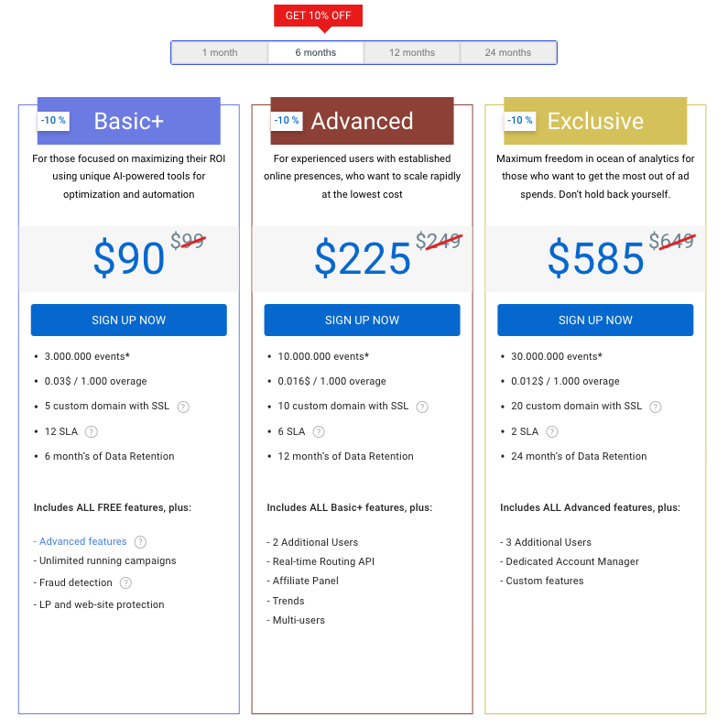Open help icon beside Advanced features
The width and height of the screenshot is (728, 728).
click(140, 542)
